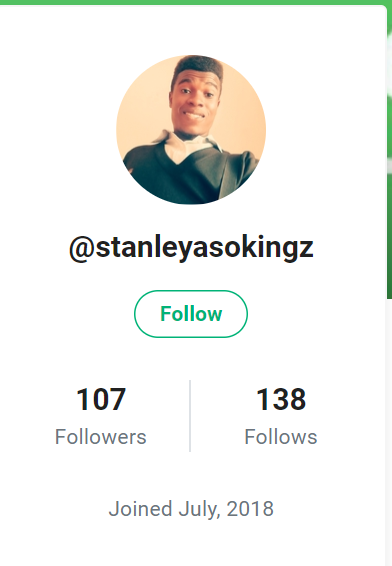Click the Follow button
Image resolution: width=392 pixels, height=566 pixels.
pyautogui.click(x=191, y=314)
